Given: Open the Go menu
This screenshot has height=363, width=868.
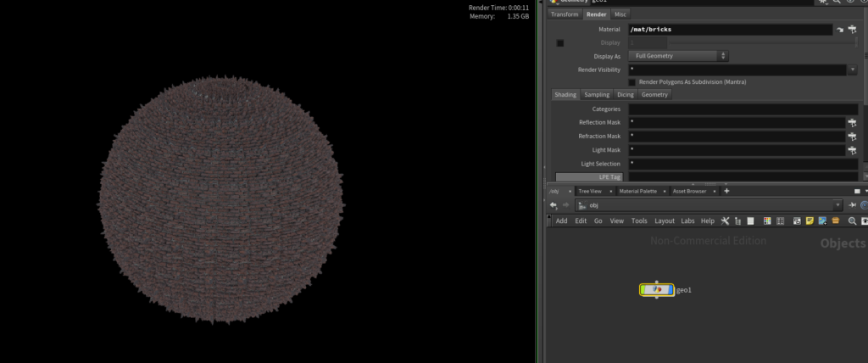Looking at the screenshot, I should [x=598, y=221].
